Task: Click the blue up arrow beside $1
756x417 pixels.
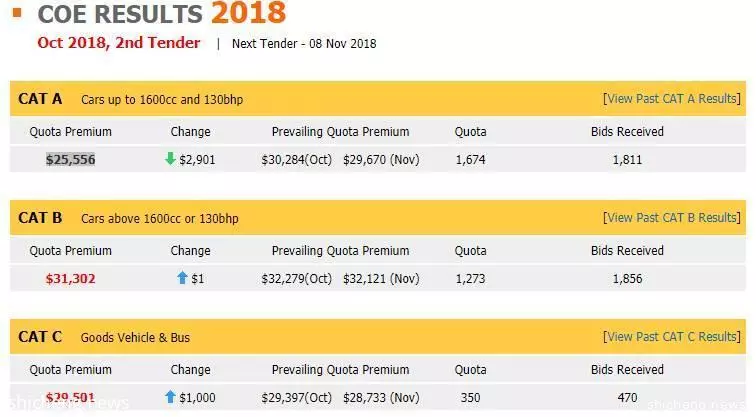Action: (x=182, y=278)
